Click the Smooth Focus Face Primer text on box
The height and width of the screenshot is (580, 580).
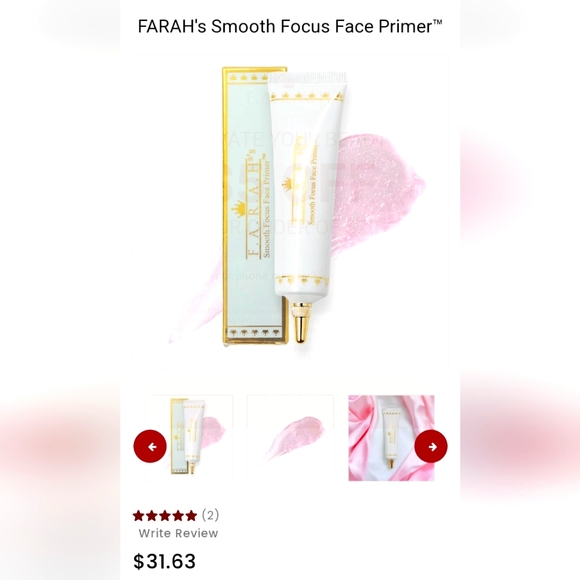click(266, 207)
